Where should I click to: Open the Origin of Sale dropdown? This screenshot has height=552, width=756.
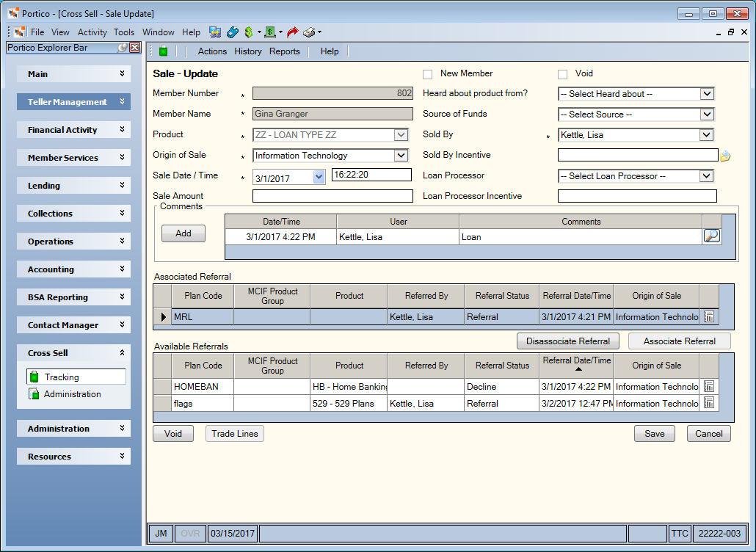401,155
